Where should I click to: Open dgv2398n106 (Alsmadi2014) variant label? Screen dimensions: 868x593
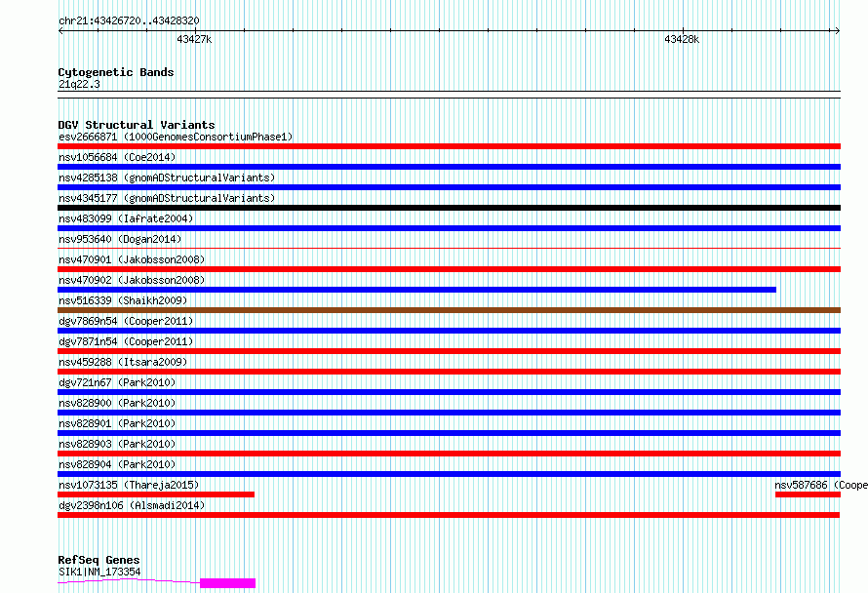coord(132,505)
